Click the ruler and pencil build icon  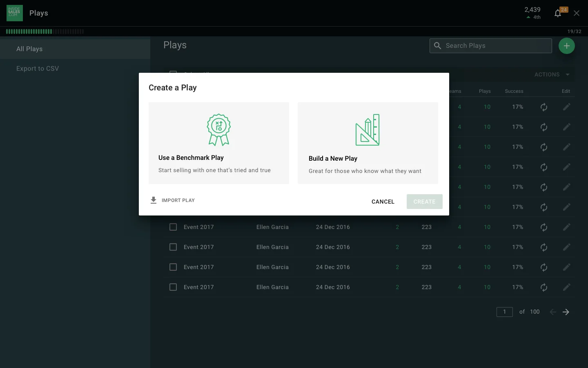(367, 130)
